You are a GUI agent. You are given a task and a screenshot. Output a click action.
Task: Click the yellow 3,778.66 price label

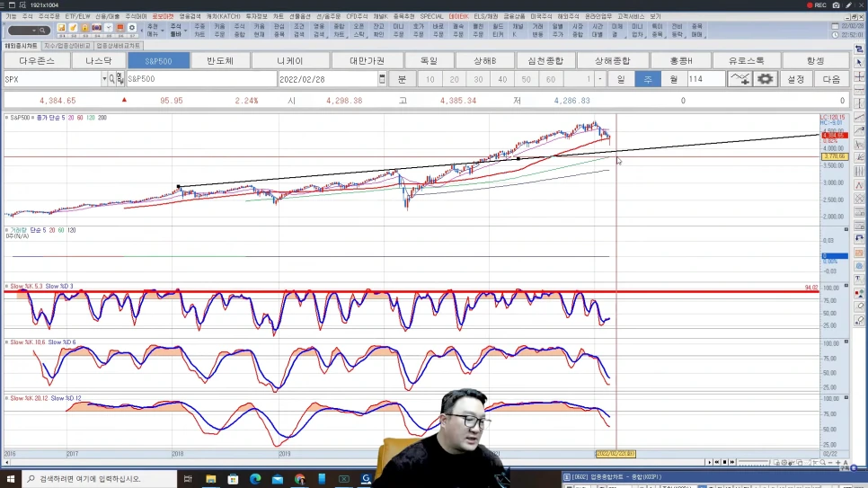(x=834, y=156)
